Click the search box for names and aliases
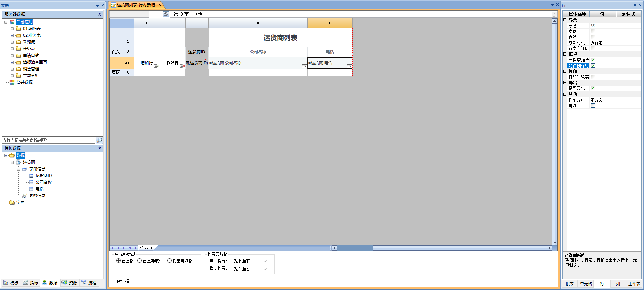The width and height of the screenshot is (644, 290). tap(49, 140)
